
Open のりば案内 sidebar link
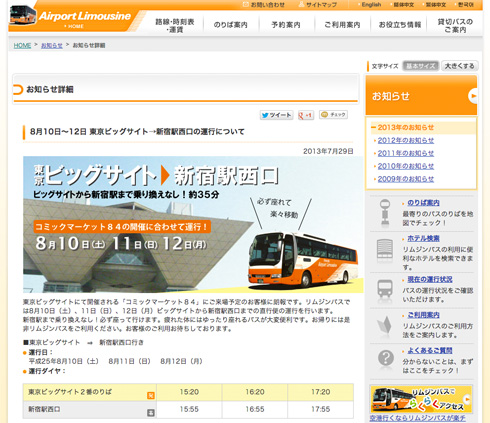[x=423, y=203]
